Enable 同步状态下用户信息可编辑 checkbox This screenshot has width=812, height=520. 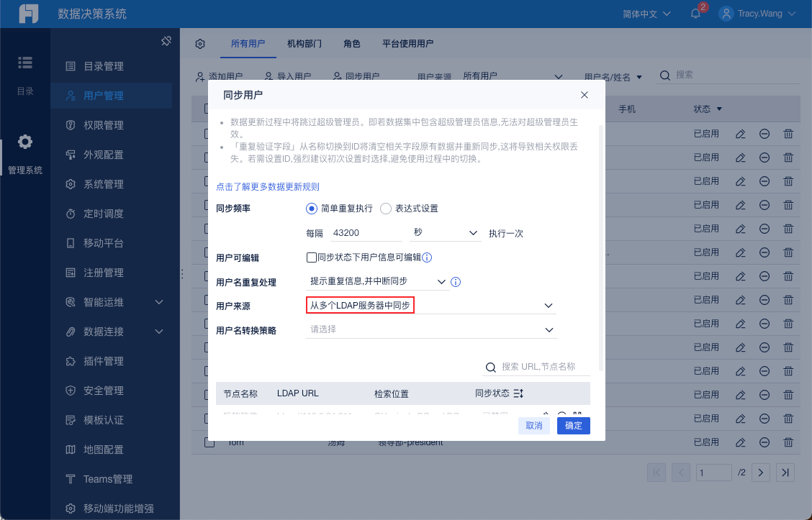pyautogui.click(x=311, y=257)
